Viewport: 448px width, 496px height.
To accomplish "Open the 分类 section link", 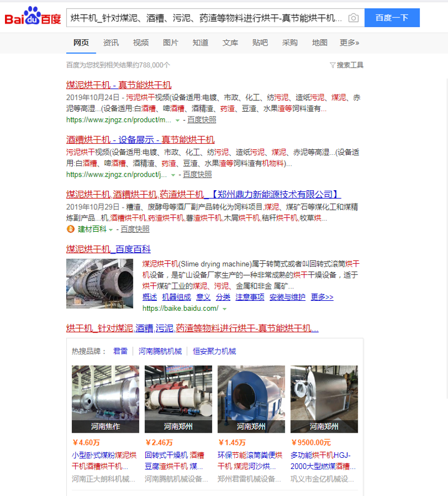I will pyautogui.click(x=223, y=297).
